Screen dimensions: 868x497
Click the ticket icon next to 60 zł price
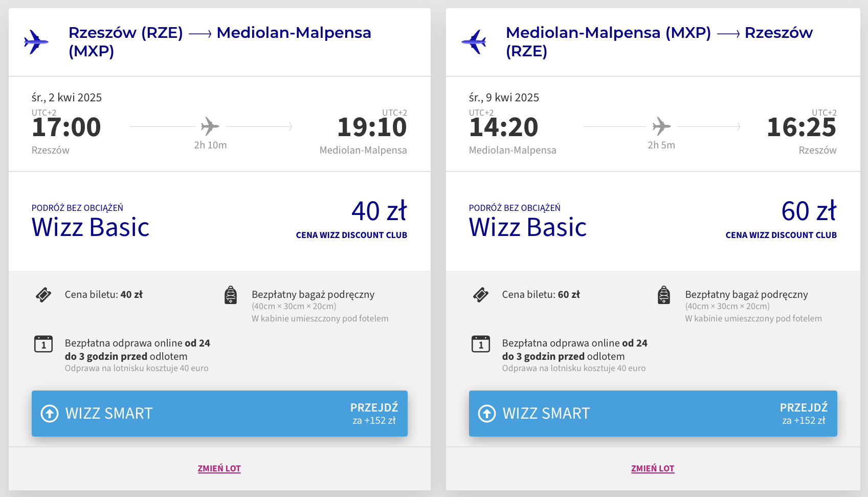click(481, 295)
